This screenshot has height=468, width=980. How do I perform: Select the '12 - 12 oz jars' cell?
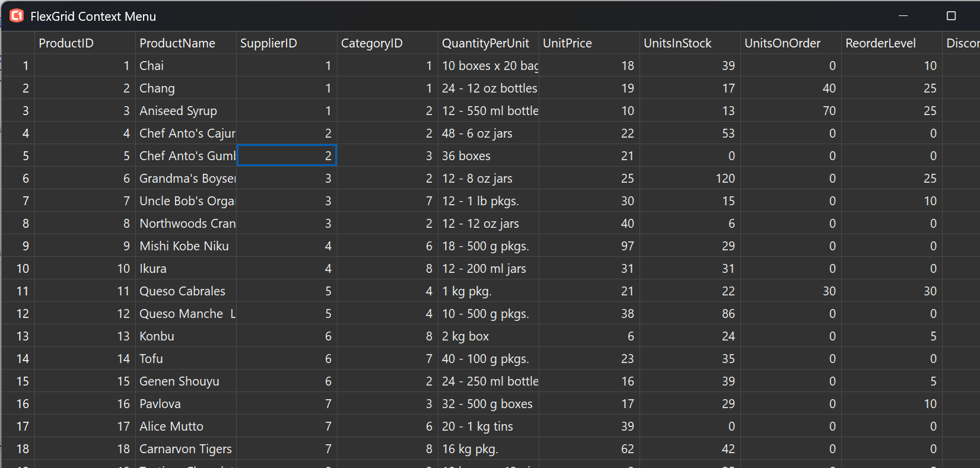[489, 224]
